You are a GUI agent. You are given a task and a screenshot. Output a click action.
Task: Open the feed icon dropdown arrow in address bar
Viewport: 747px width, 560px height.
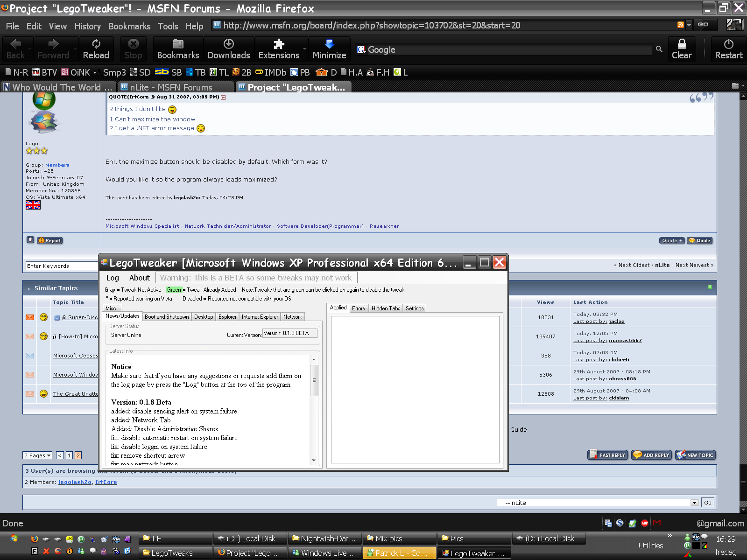(689, 25)
